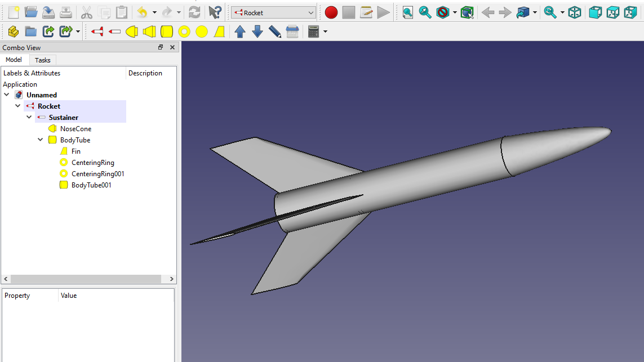Create a bulkhead using the solid circle icon

[202, 32]
